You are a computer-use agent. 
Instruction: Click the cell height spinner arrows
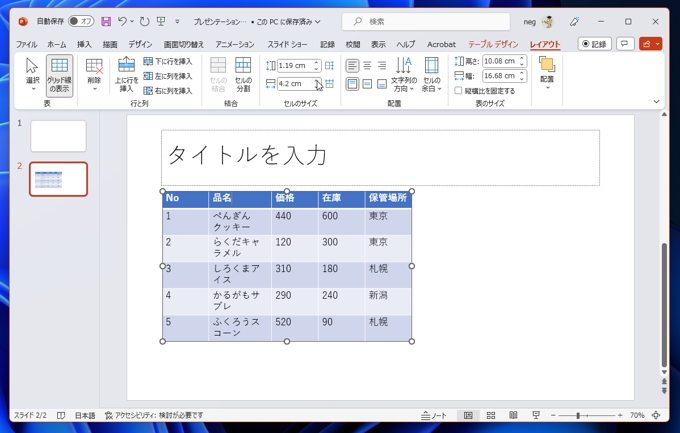click(x=317, y=66)
